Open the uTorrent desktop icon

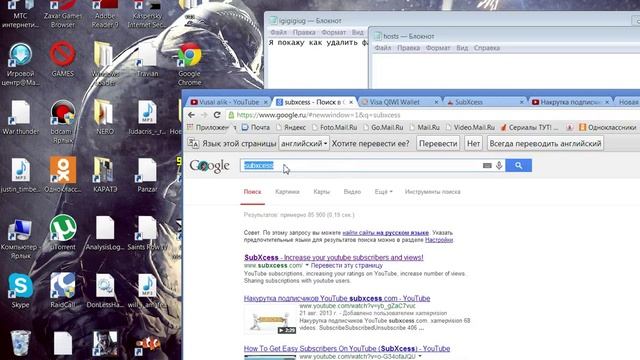(62, 232)
